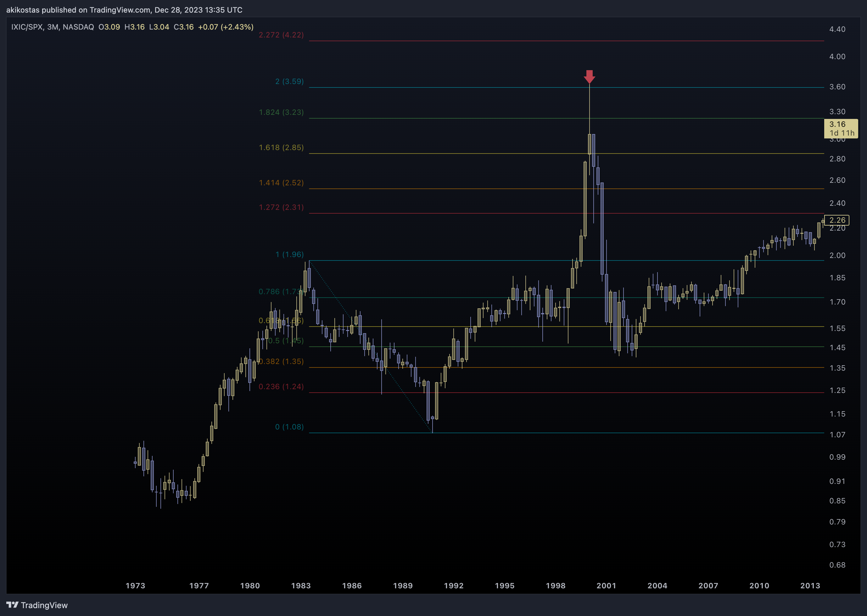This screenshot has width=867, height=616.
Task: Click the 2.26 price label box
Action: pos(837,220)
